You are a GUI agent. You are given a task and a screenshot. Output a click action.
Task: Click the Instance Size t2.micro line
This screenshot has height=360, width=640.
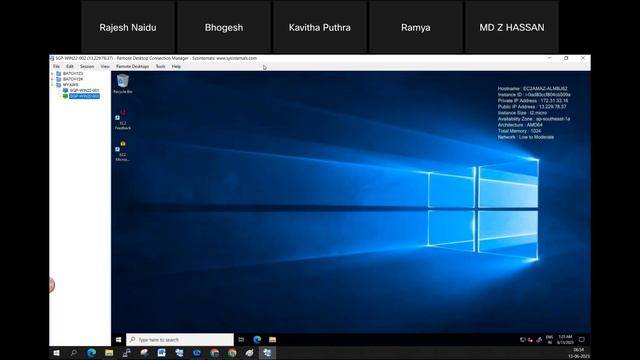522,113
